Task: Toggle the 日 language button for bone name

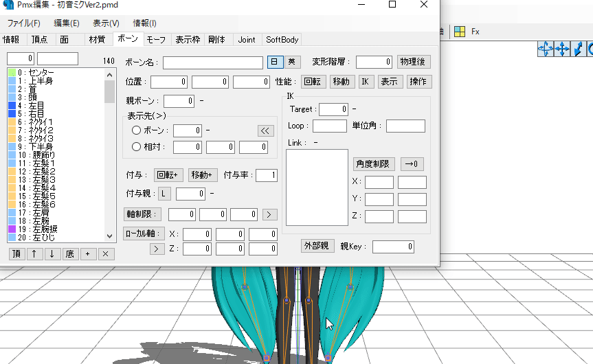Action: (x=275, y=62)
